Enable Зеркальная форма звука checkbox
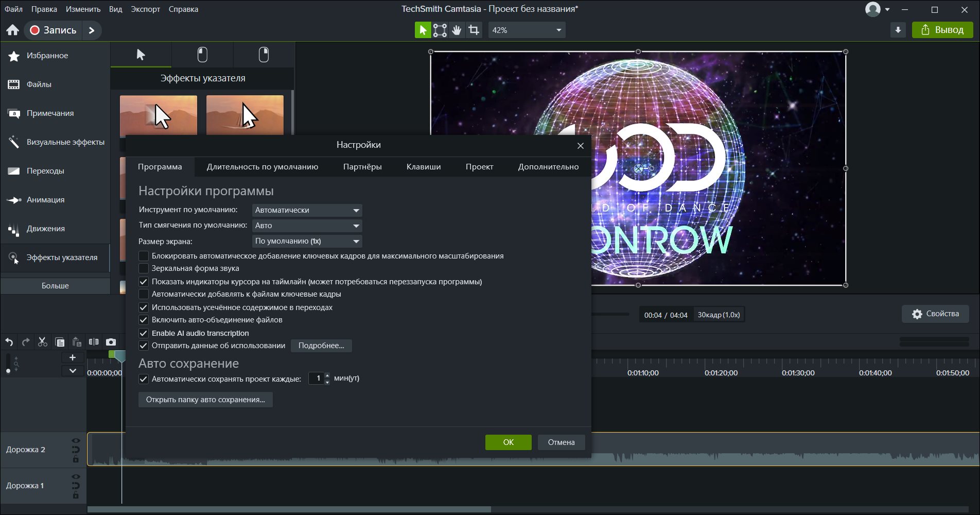Screen dimensions: 980x515 coord(144,268)
